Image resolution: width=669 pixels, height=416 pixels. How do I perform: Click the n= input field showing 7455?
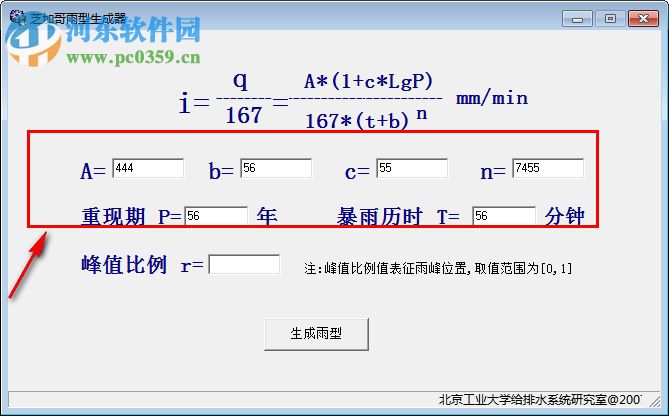pyautogui.click(x=548, y=168)
